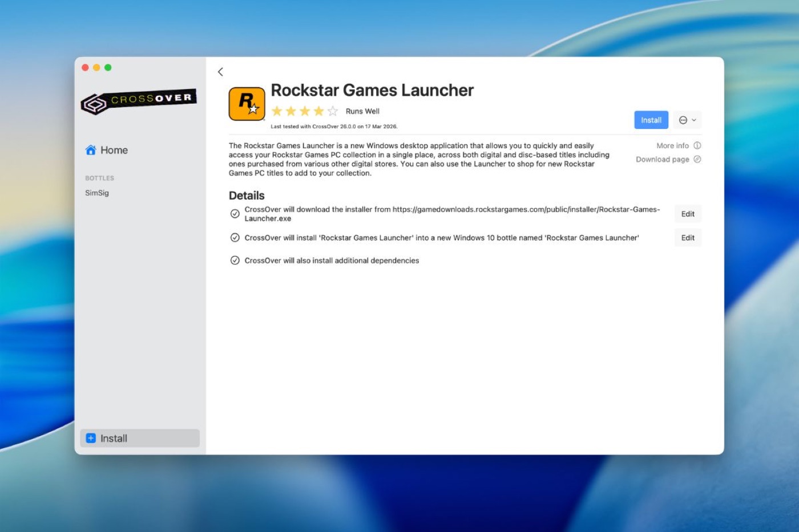Click the sidebar Install button with plus icon
Viewport: 799px width, 532px height.
(140, 438)
